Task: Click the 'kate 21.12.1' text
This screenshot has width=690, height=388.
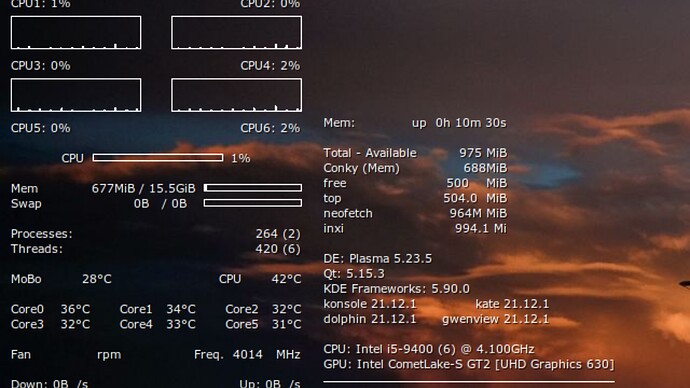Action: 512,304
